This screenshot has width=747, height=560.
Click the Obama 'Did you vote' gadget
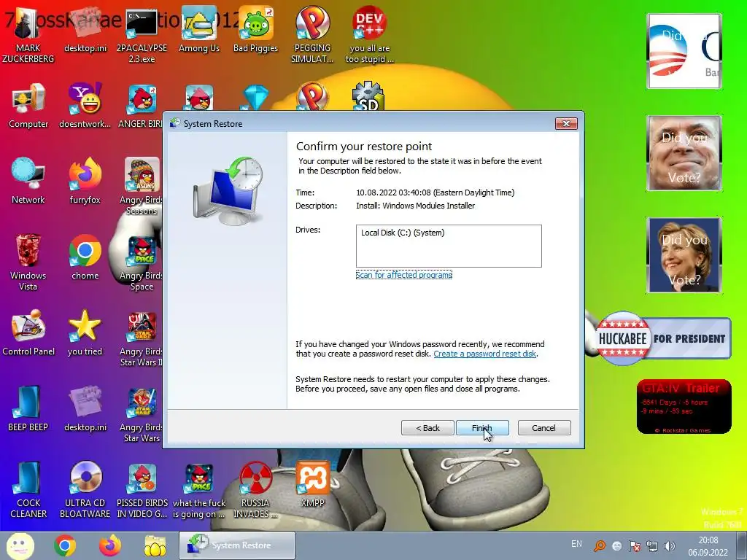pos(684,51)
